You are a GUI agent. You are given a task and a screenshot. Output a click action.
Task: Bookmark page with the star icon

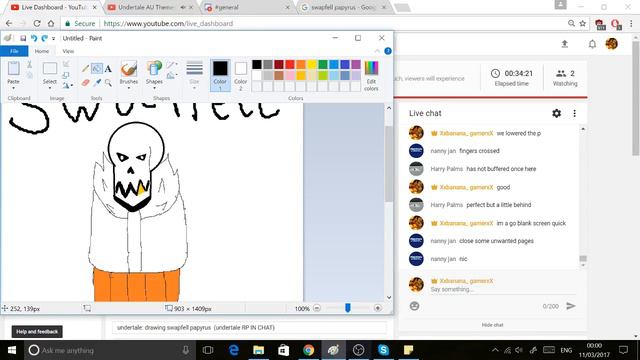tap(583, 24)
